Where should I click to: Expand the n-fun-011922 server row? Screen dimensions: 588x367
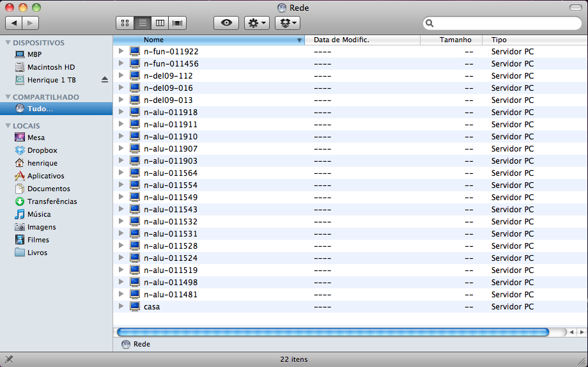(x=121, y=51)
